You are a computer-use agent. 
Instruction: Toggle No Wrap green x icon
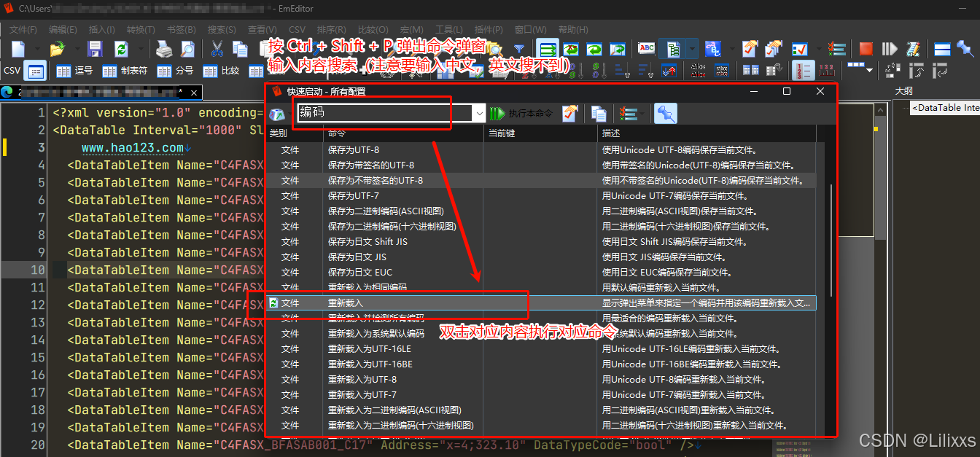pos(571,49)
